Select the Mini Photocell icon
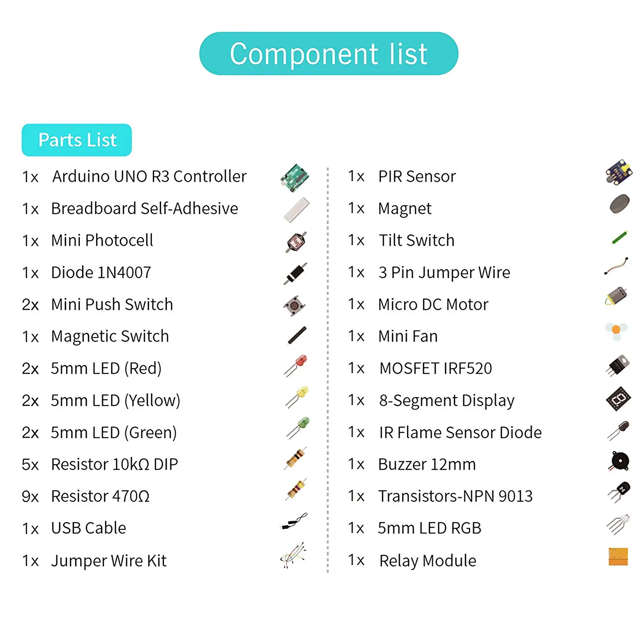The width and height of the screenshot is (644, 644). [296, 242]
